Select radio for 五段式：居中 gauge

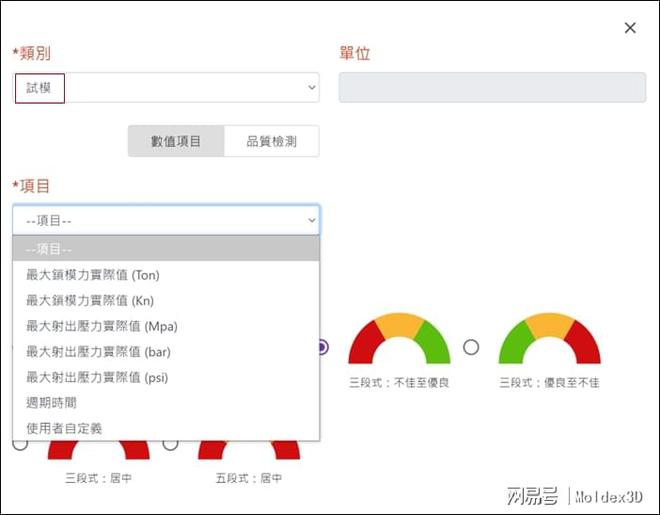170,444
